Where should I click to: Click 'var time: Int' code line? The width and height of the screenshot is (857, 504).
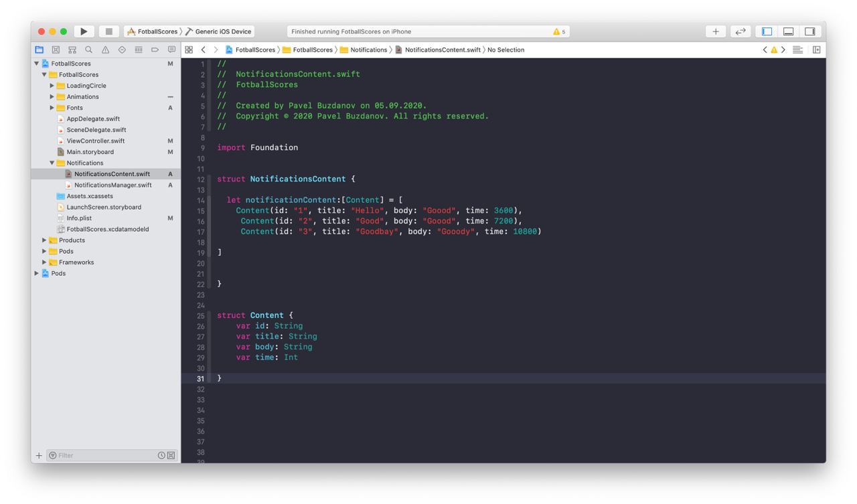pos(267,357)
